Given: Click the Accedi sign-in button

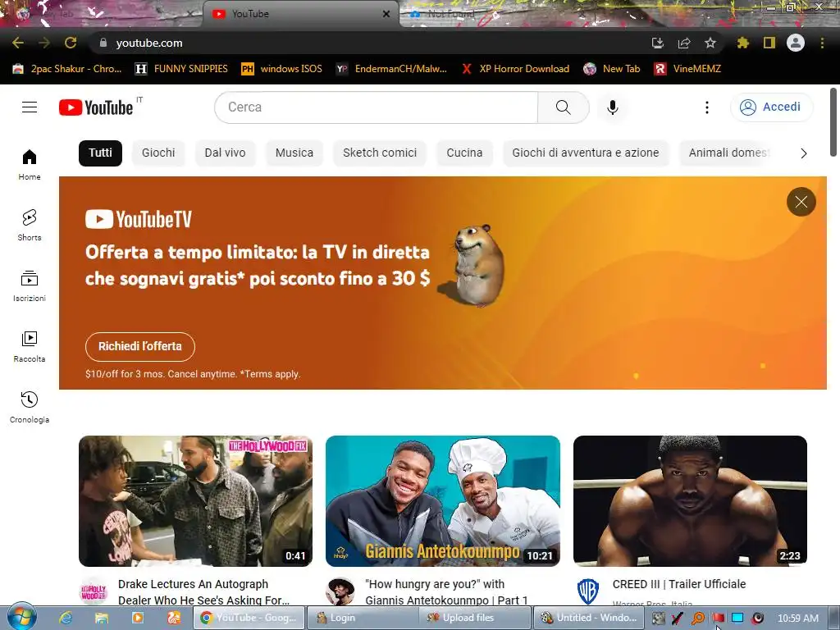Looking at the screenshot, I should pos(771,107).
